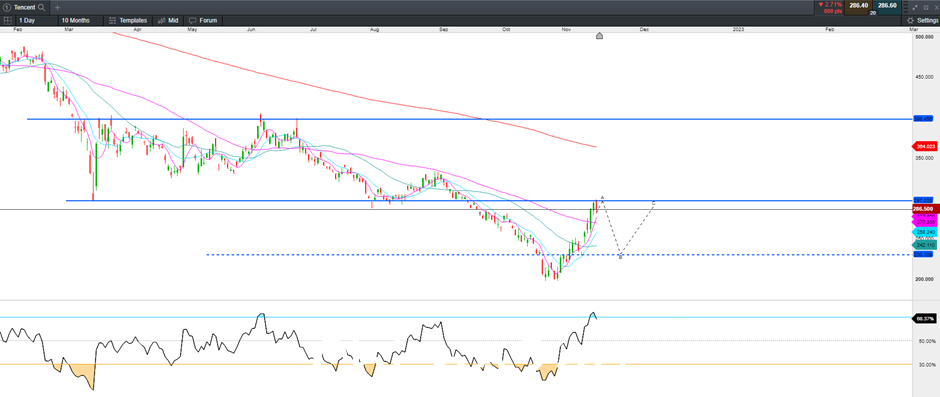Add a new chart tab with plus
The height and width of the screenshot is (397, 940).
pyautogui.click(x=57, y=7)
